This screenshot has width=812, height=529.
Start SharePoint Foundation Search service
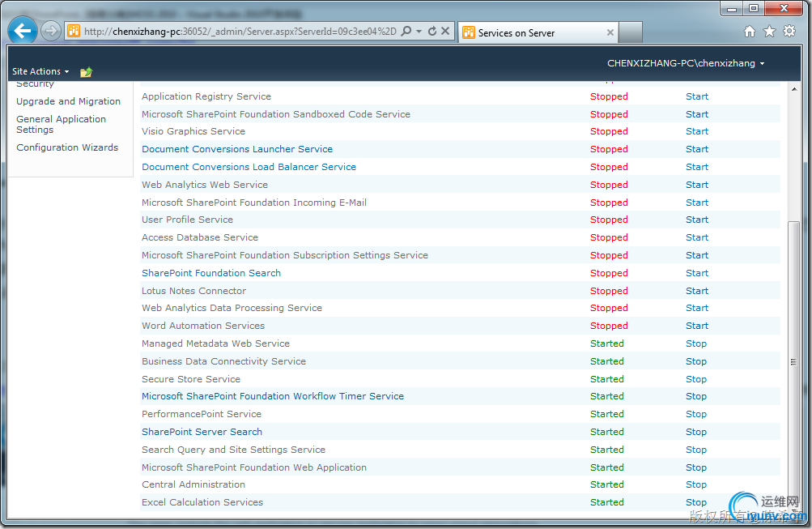697,273
